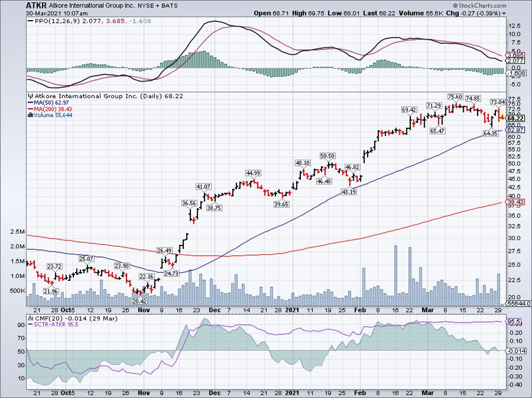Screen dimensions: 532x398
Task: Click the 64.35 low price label
Action: tap(490, 133)
